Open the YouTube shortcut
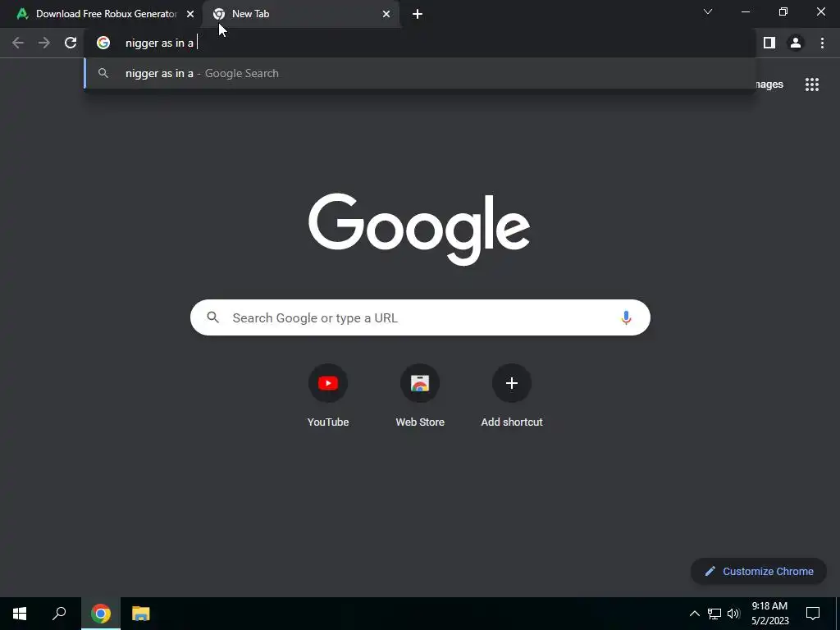The height and width of the screenshot is (630, 840). (328, 395)
